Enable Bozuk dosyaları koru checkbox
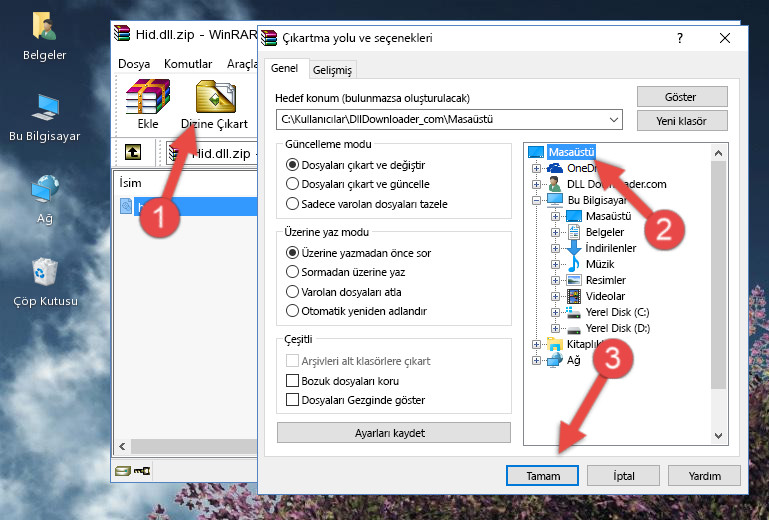Image resolution: width=769 pixels, height=520 pixels. 292,381
